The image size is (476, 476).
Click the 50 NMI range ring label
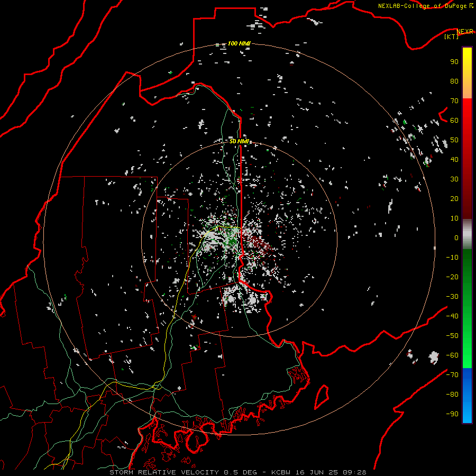click(239, 141)
